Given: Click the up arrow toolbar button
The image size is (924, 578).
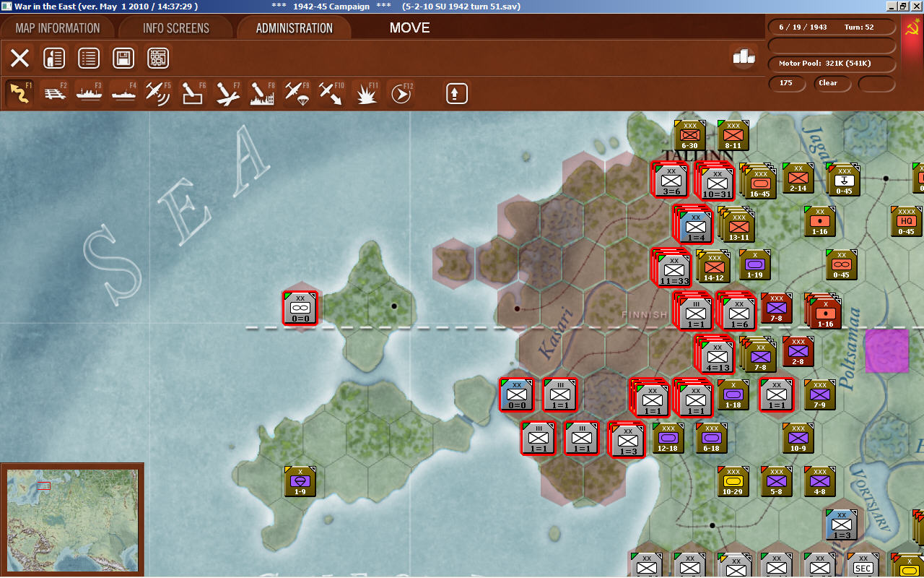Looking at the screenshot, I should pyautogui.click(x=457, y=93).
